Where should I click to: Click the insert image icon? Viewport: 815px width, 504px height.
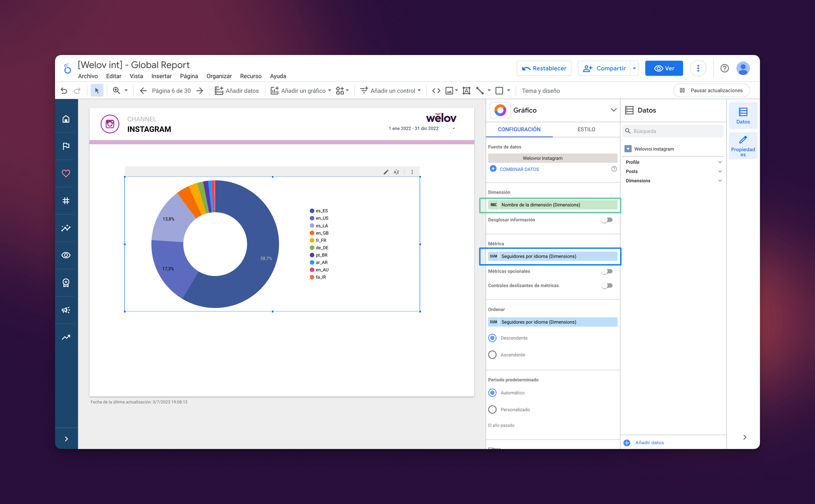click(449, 90)
